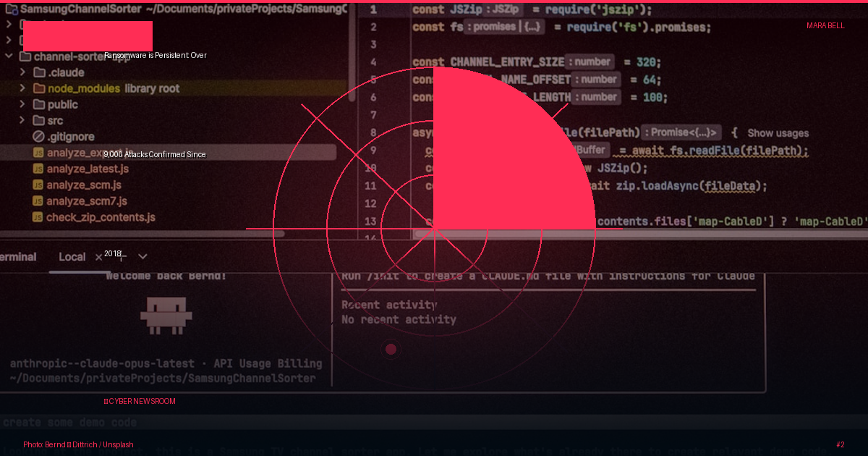
Task: Click line number 8 in the editor gutter
Action: coord(373,132)
